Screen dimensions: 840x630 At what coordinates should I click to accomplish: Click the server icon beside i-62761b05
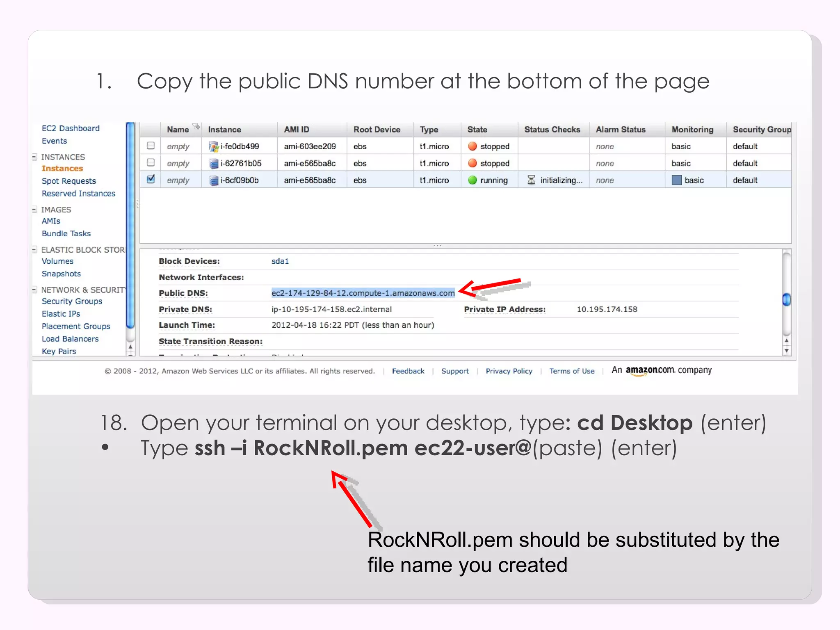coord(214,164)
